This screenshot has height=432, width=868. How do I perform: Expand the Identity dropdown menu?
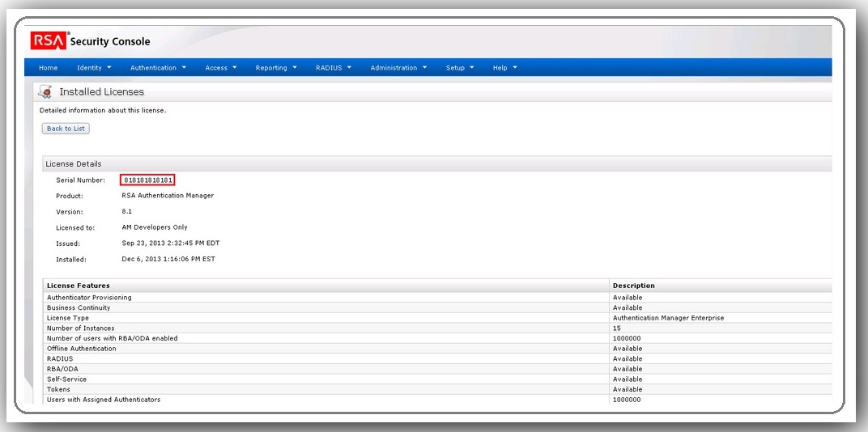point(94,68)
